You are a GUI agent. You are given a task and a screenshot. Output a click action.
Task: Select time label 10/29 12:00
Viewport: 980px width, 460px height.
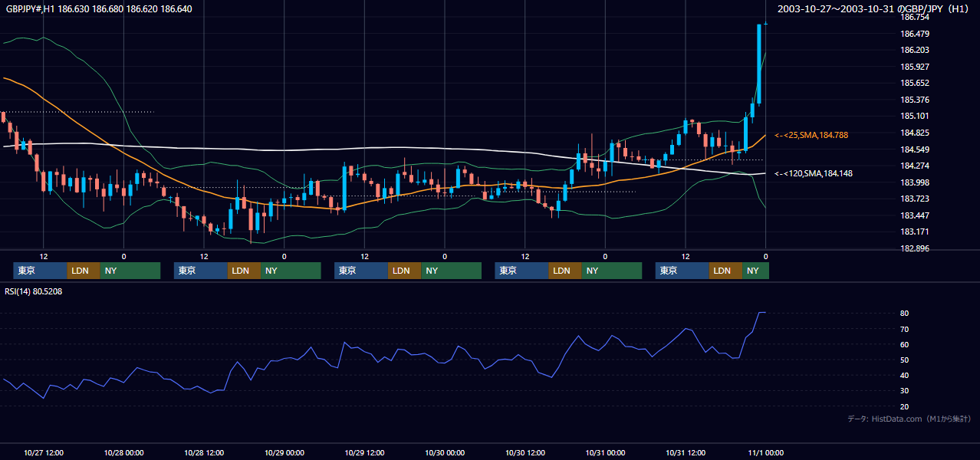coord(364,452)
